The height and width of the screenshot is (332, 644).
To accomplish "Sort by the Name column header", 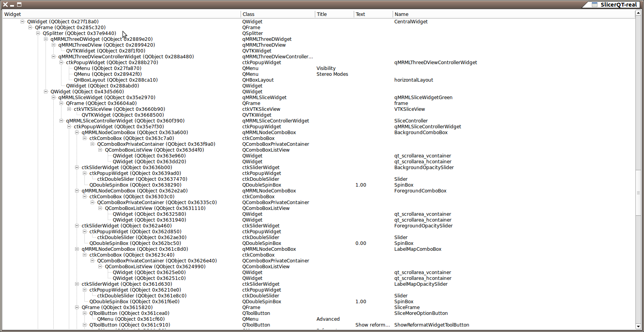I will click(401, 14).
